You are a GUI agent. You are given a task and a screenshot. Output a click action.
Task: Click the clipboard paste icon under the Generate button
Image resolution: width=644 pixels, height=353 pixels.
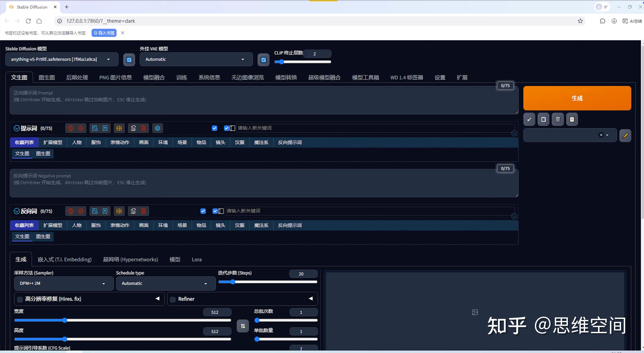tap(572, 119)
